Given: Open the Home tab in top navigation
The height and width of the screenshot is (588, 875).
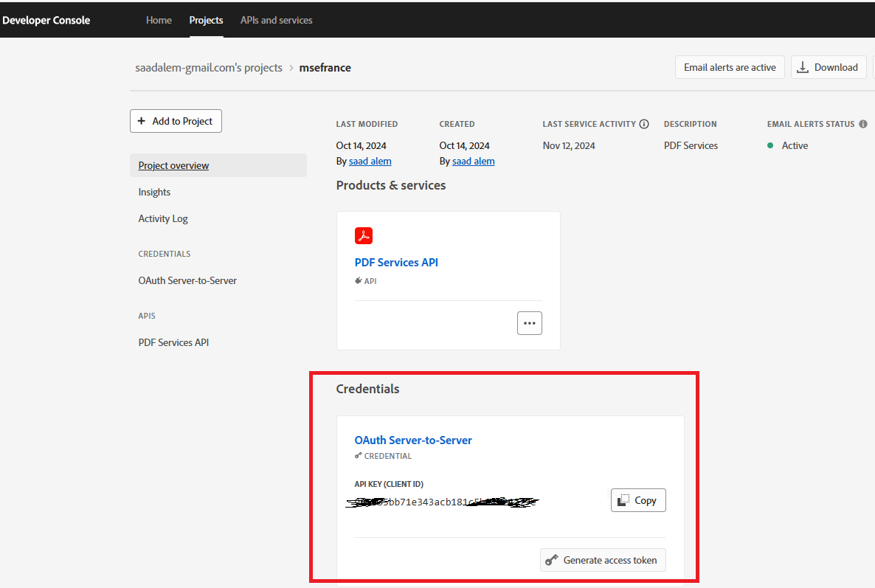Looking at the screenshot, I should point(159,20).
